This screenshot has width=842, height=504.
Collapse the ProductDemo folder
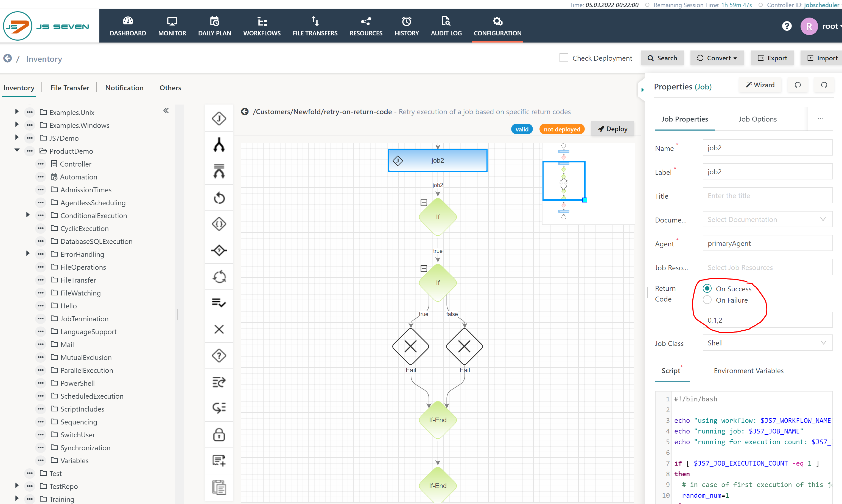(x=17, y=150)
